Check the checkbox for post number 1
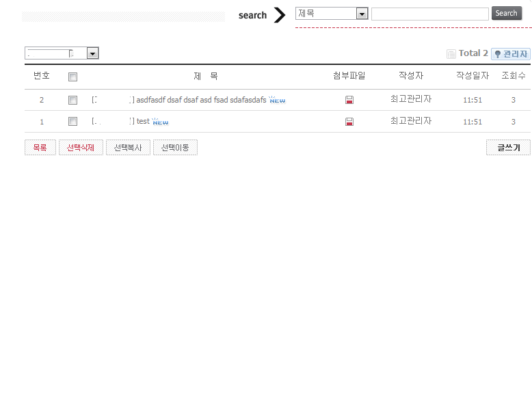Screen dimensions: 532x396 [x=72, y=122]
